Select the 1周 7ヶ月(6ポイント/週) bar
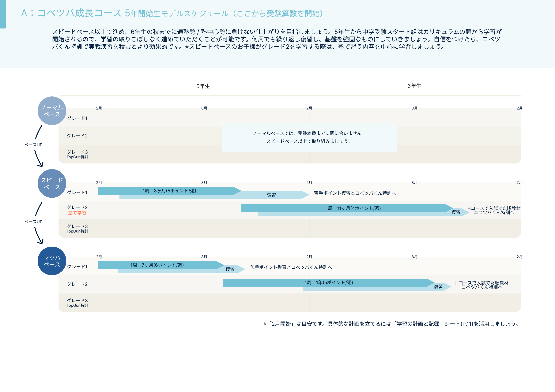Screen dimensions: 555x392 [x=157, y=265]
